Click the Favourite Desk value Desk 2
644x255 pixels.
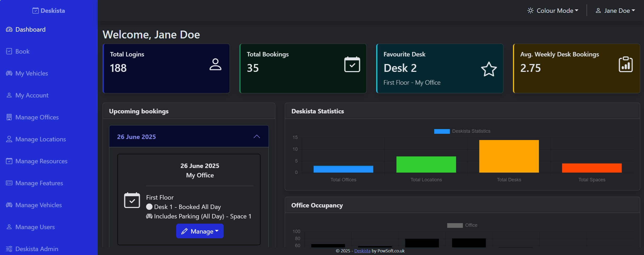point(400,68)
